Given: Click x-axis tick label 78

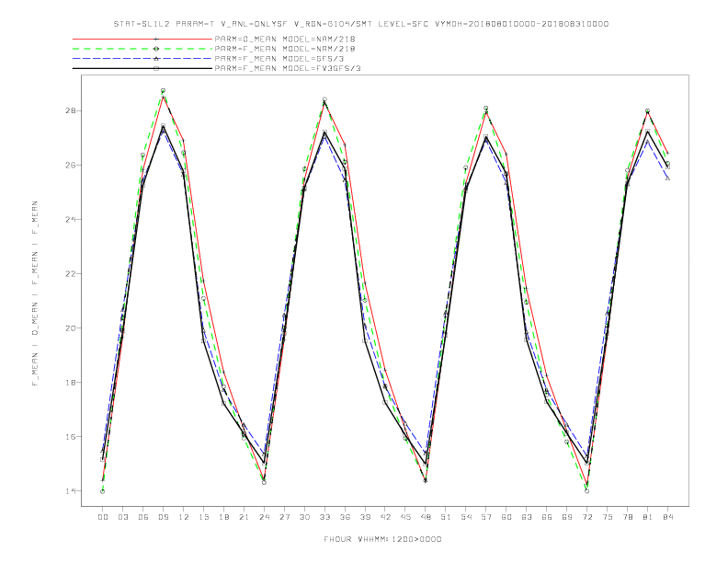Looking at the screenshot, I should click(627, 517).
